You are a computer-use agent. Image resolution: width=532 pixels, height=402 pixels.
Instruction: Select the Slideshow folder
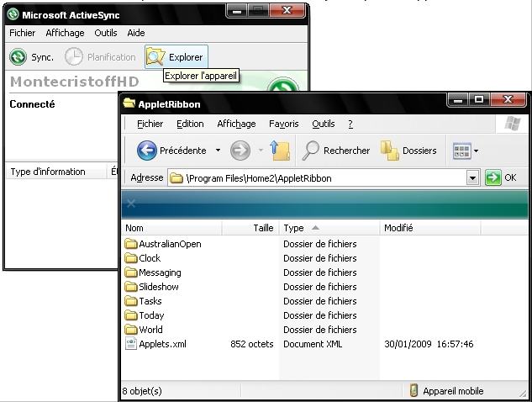coord(158,287)
